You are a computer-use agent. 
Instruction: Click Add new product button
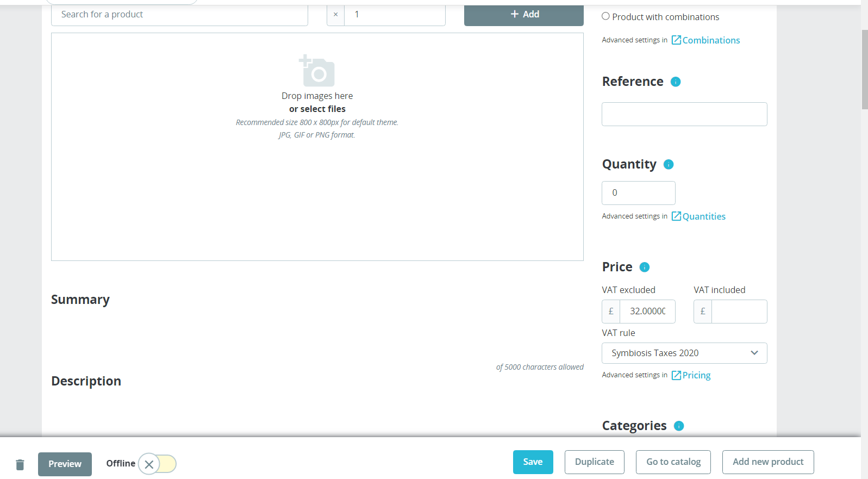[x=768, y=462]
